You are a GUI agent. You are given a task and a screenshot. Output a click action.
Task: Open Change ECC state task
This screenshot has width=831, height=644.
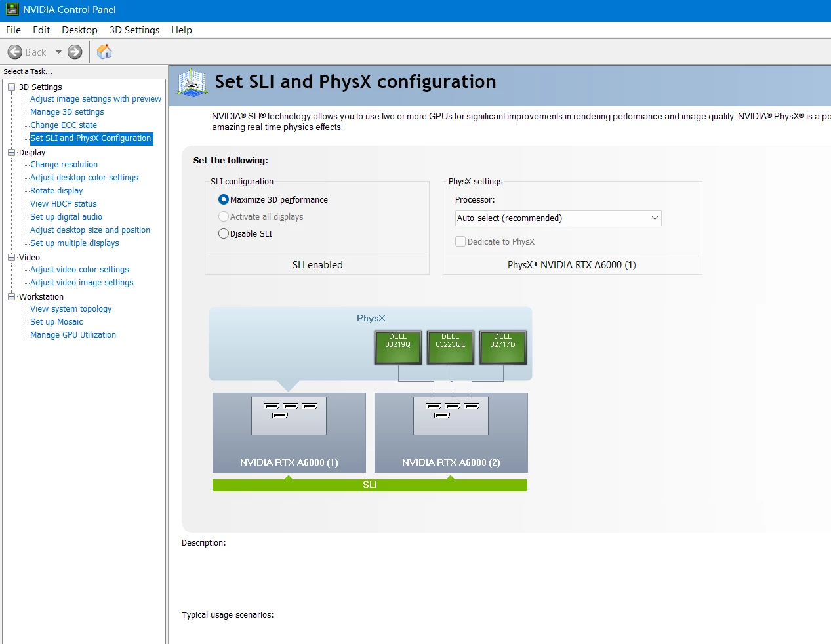tap(64, 125)
